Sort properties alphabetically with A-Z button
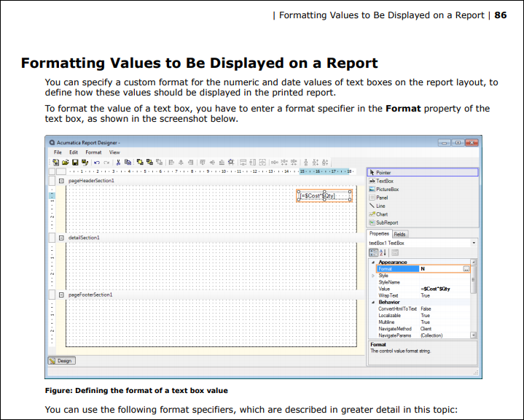This screenshot has width=524, height=420. pos(383,252)
